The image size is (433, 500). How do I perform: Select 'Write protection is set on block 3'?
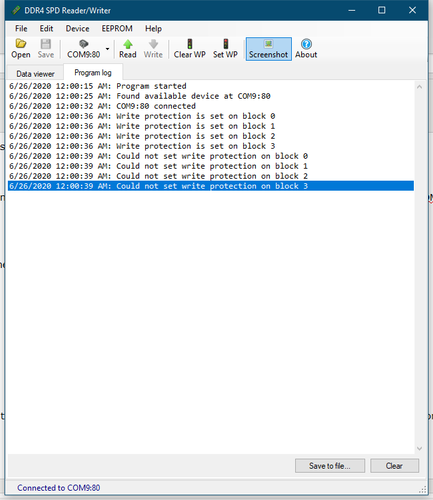[x=211, y=146]
